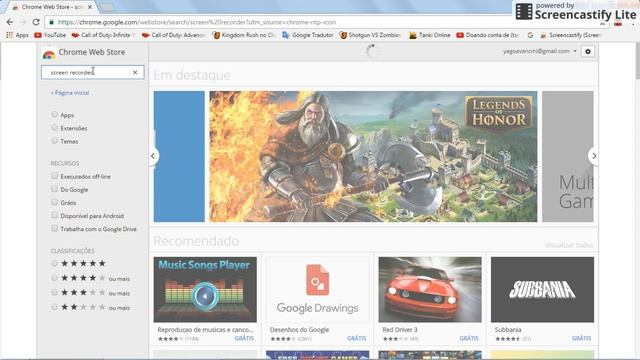Screen dimensions: 640x360
Task: Open the Screencastify bookmark
Action: click(570, 35)
